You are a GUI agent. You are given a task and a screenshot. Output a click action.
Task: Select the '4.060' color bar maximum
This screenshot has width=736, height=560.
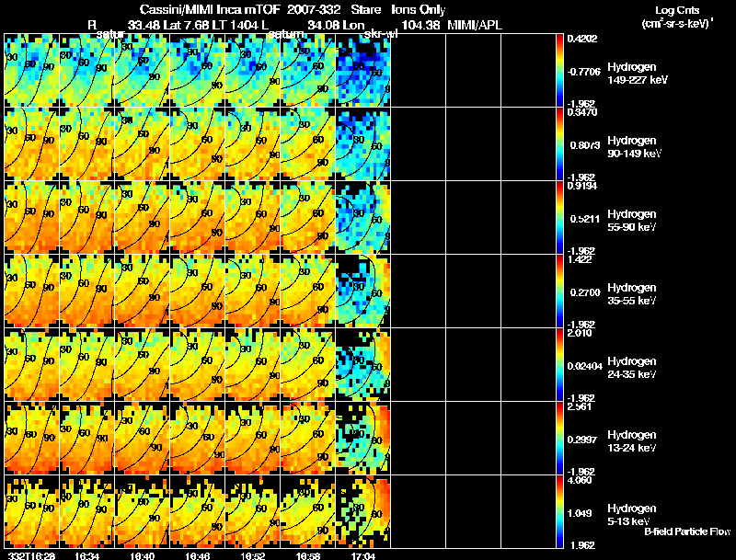580,480
